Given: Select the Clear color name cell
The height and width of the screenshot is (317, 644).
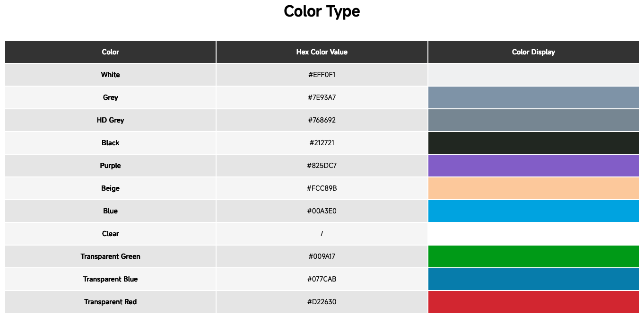Looking at the screenshot, I should (110, 234).
